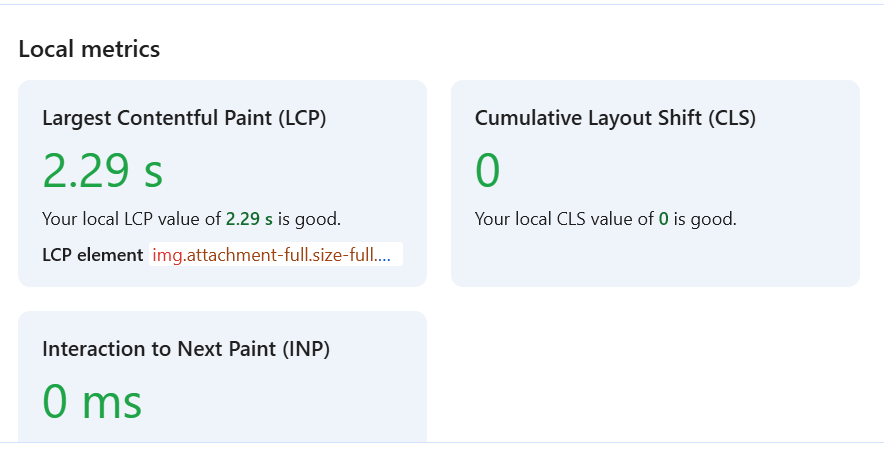884x455 pixels.
Task: Open the img.attachment-full LCP element link
Action: coord(271,255)
